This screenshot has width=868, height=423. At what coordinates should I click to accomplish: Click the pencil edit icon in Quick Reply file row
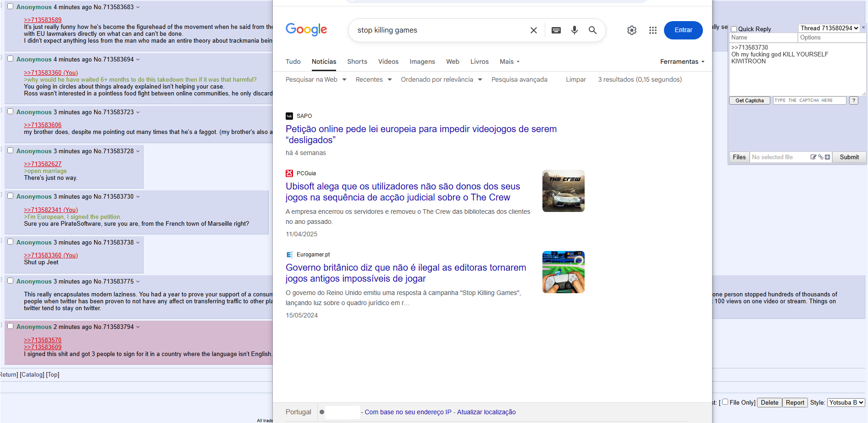point(813,157)
